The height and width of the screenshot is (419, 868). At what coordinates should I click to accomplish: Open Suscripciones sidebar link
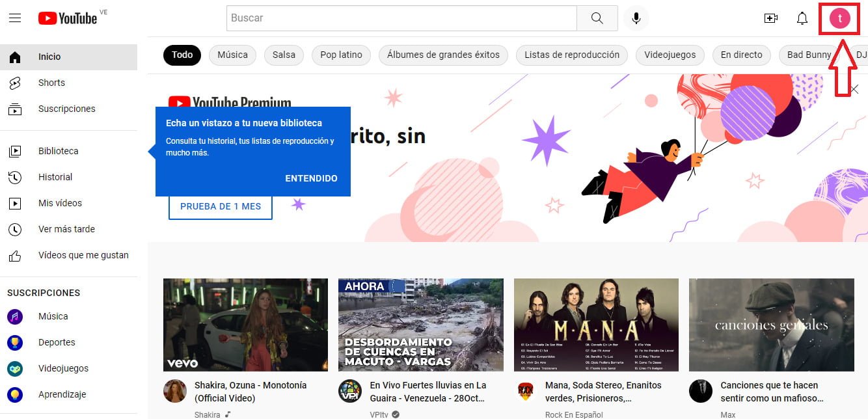pyautogui.click(x=68, y=109)
